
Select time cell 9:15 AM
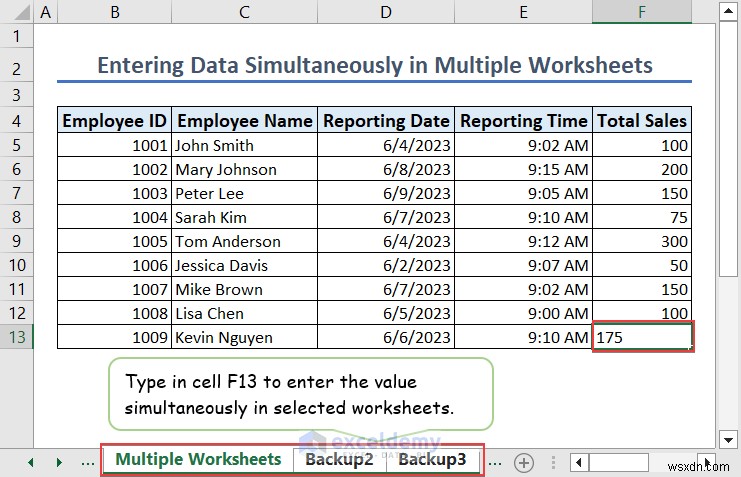click(x=523, y=169)
